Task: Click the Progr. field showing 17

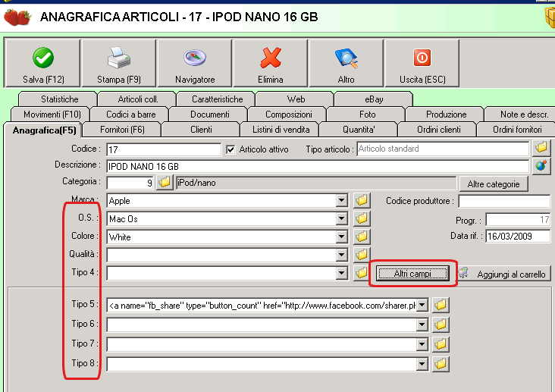Action: tap(518, 220)
